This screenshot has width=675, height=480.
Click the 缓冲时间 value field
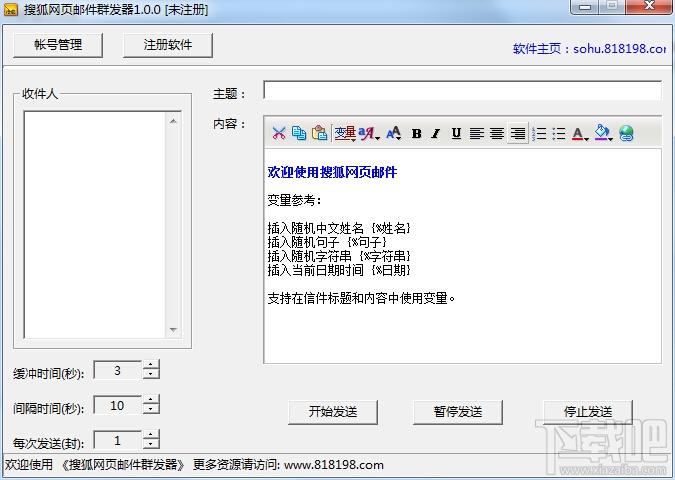[118, 370]
